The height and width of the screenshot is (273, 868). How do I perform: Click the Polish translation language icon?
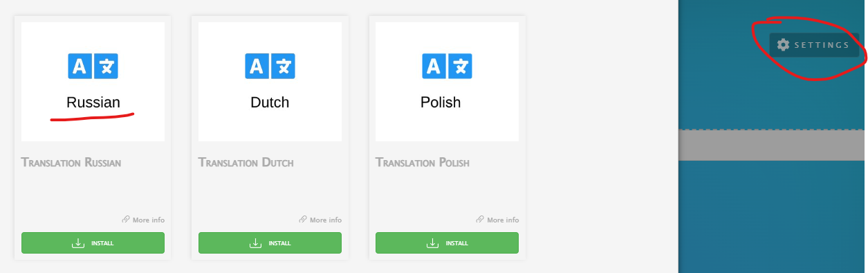coord(447,66)
